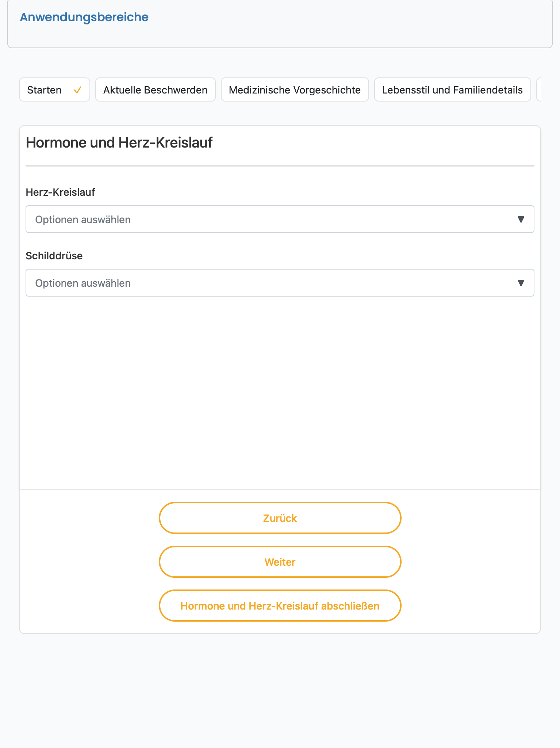560x748 pixels.
Task: Expand the Schilddrüse options select box
Action: click(280, 283)
